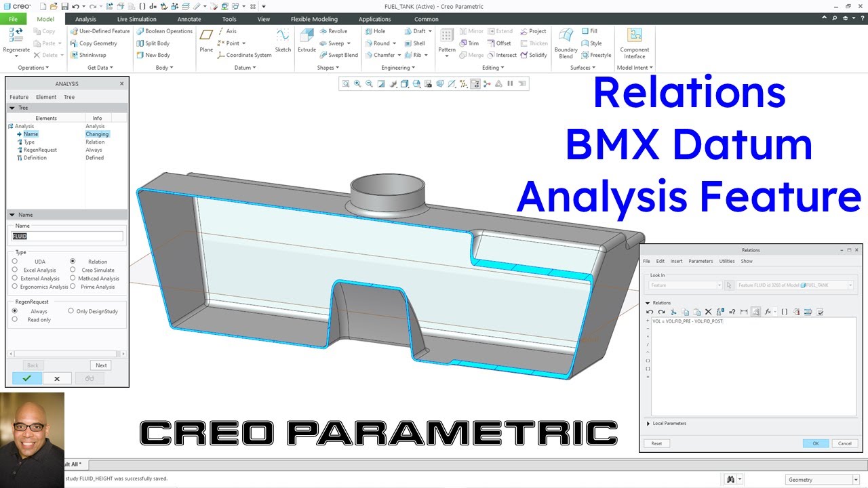
Task: Select the Extrude tool
Action: click(307, 41)
